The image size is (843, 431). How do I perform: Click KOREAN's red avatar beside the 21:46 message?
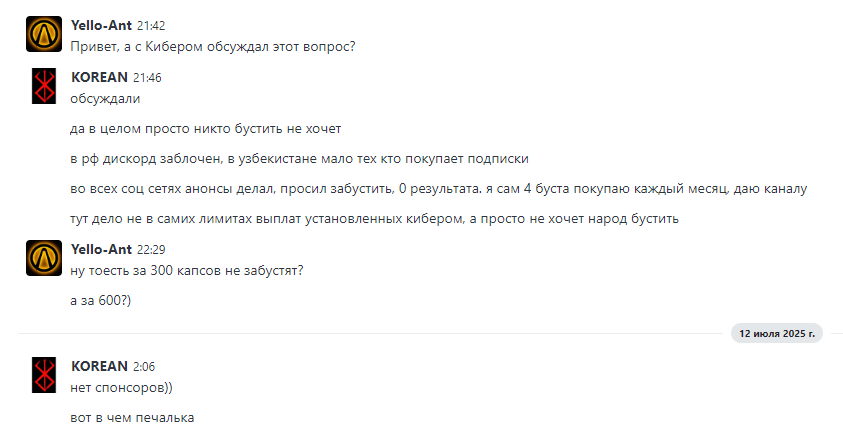click(x=44, y=86)
